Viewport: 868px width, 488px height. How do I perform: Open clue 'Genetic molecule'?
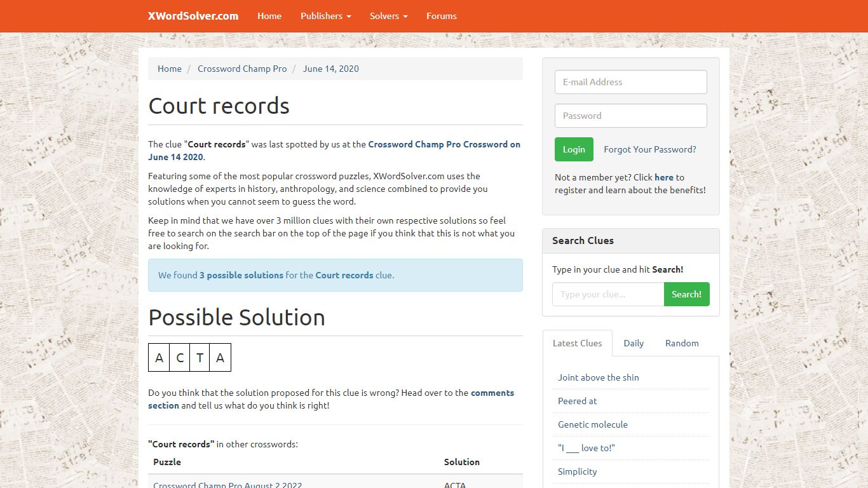pos(593,424)
